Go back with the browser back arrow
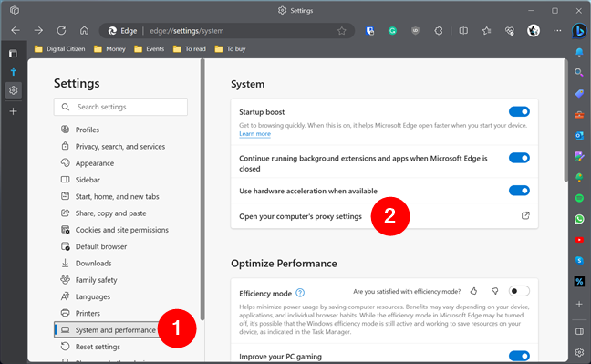591x364 pixels. 16,30
